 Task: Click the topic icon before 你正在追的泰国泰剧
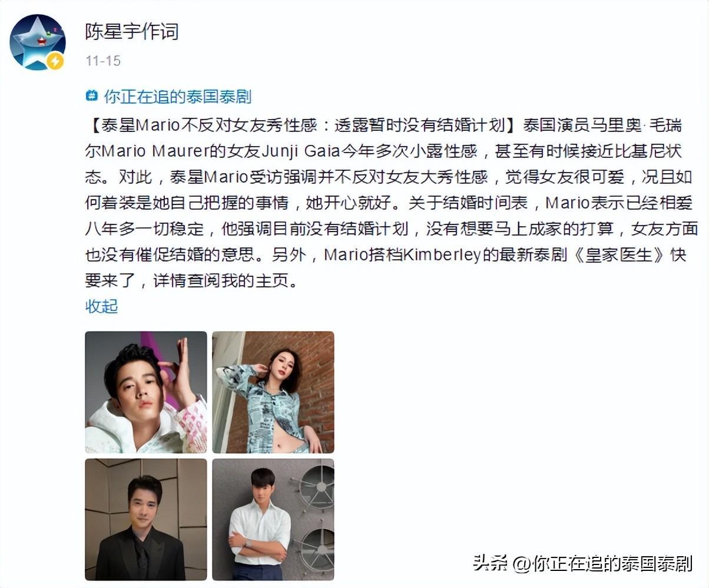pyautogui.click(x=92, y=95)
